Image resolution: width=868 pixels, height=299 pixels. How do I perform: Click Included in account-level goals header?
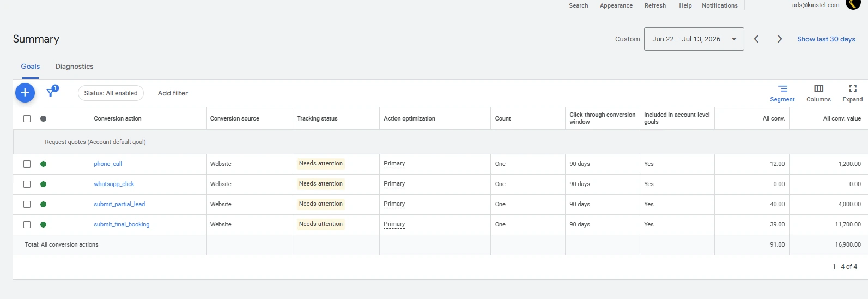click(x=677, y=118)
